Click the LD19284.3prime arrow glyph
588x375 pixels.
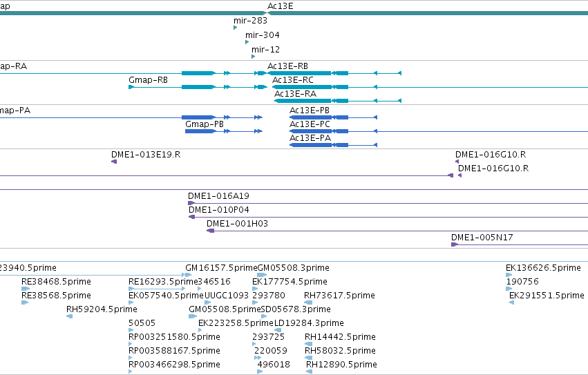(x=278, y=330)
